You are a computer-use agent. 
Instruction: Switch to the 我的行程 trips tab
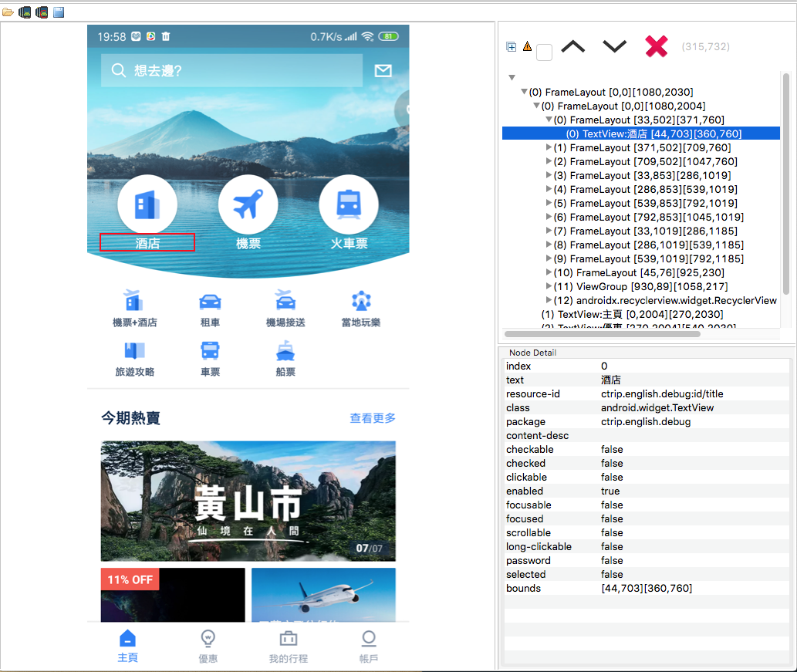[x=289, y=646]
